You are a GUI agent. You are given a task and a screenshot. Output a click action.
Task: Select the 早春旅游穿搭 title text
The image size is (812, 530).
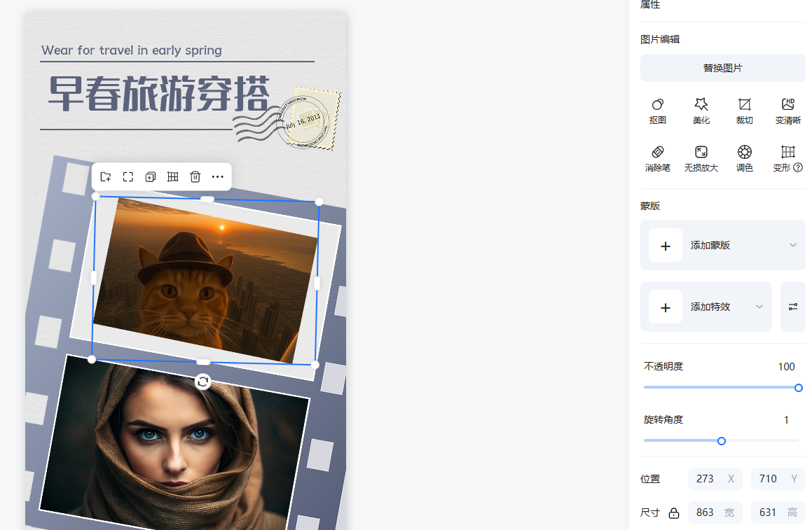coord(159,94)
